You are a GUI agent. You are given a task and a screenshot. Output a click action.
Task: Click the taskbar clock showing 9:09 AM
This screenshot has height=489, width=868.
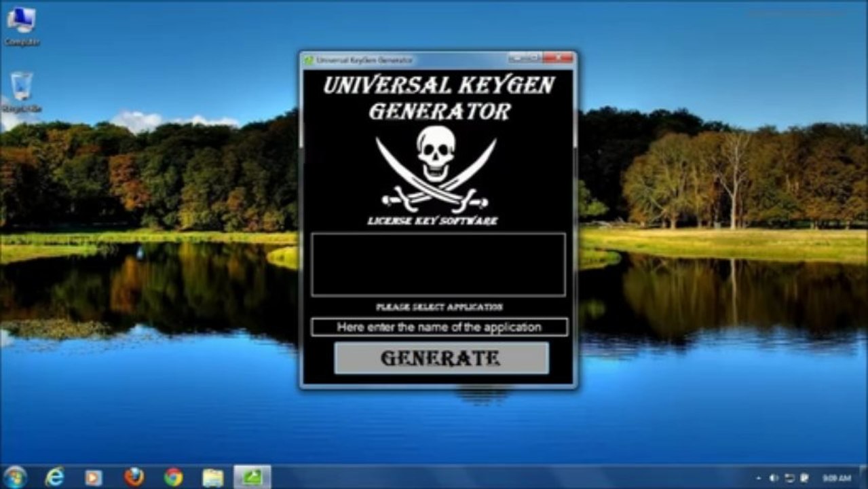click(x=836, y=478)
